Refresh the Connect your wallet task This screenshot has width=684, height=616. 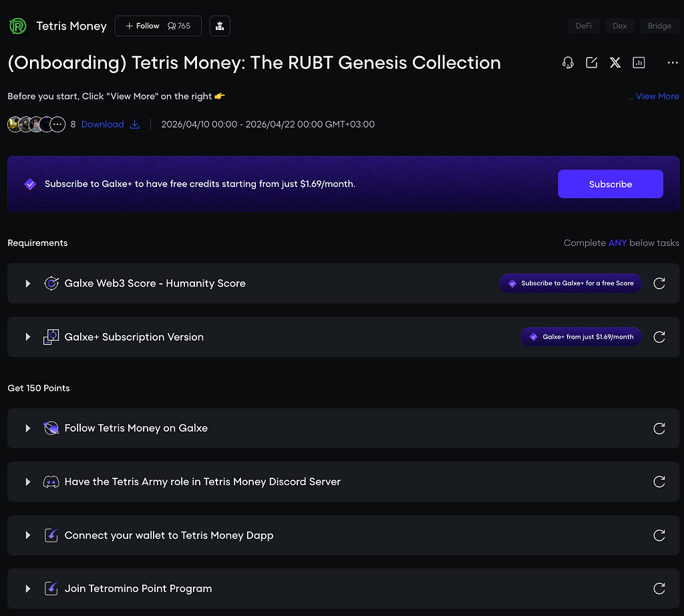coord(659,536)
